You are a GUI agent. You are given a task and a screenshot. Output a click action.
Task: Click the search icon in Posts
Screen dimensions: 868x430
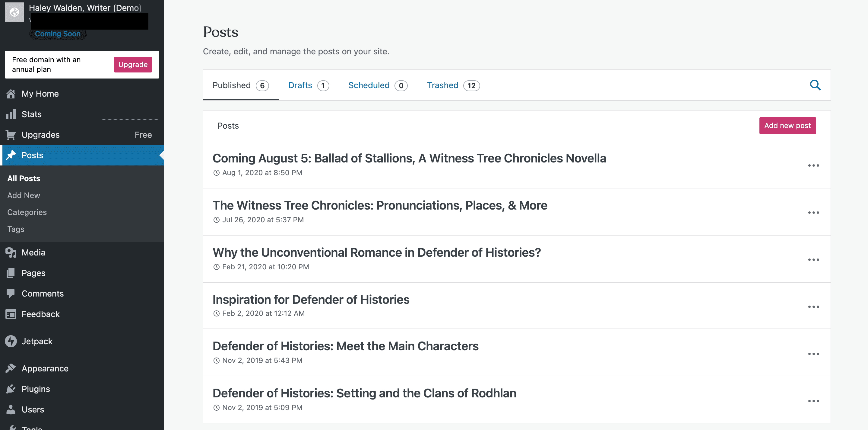[816, 85]
